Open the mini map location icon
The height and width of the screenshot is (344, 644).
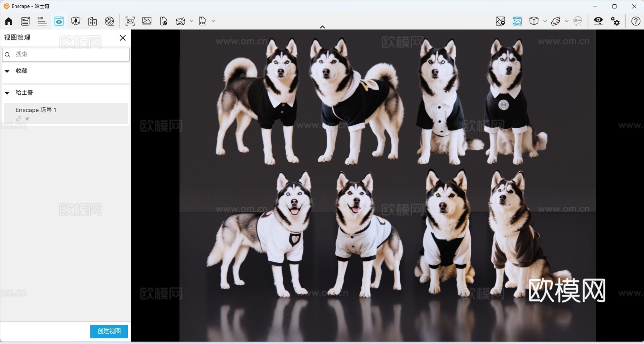click(500, 21)
